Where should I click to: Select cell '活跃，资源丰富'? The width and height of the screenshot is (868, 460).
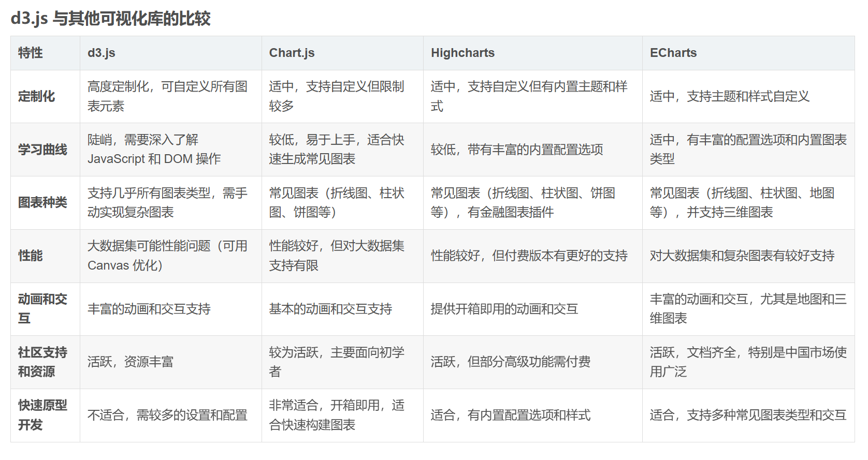(x=171, y=362)
